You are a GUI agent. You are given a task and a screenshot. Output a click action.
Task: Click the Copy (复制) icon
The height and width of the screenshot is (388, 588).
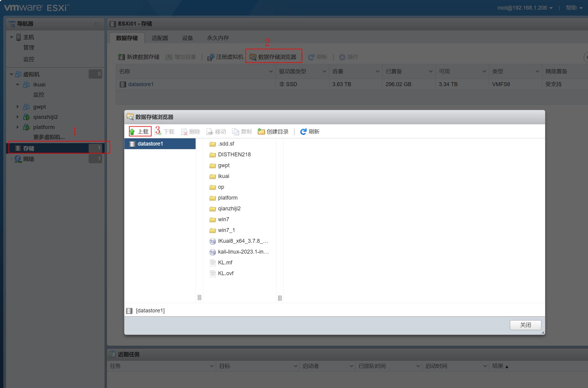pos(236,131)
